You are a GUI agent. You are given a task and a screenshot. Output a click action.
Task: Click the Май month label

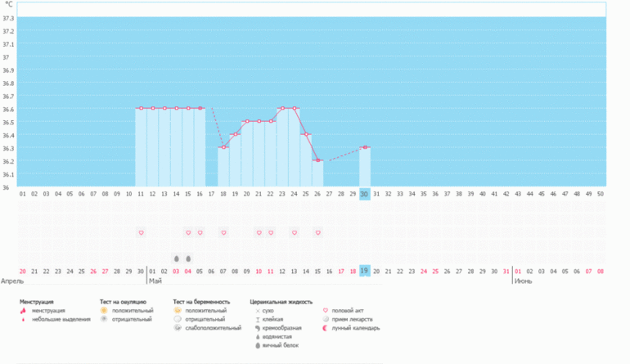pos(155,281)
